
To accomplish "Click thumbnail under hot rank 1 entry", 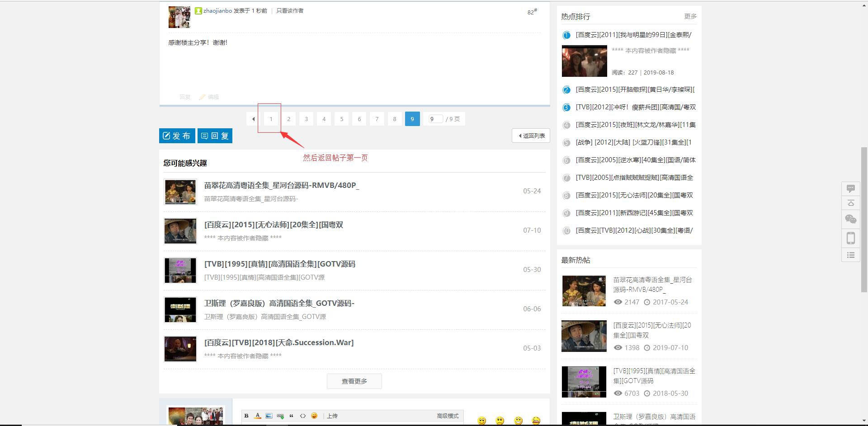I will point(584,61).
